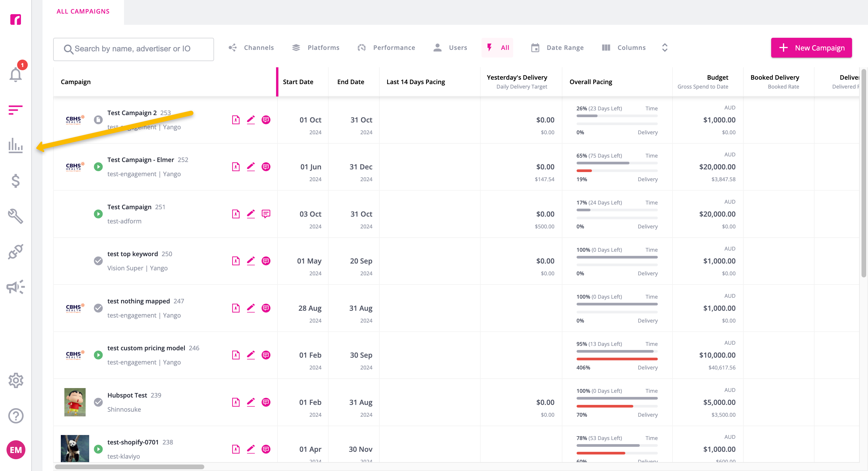Open the dollar sign billing icon
The image size is (868, 471).
pos(15,181)
